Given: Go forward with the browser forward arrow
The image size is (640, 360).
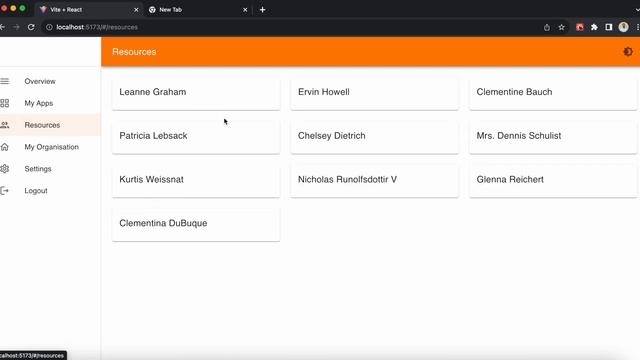Looking at the screenshot, I should 16,27.
